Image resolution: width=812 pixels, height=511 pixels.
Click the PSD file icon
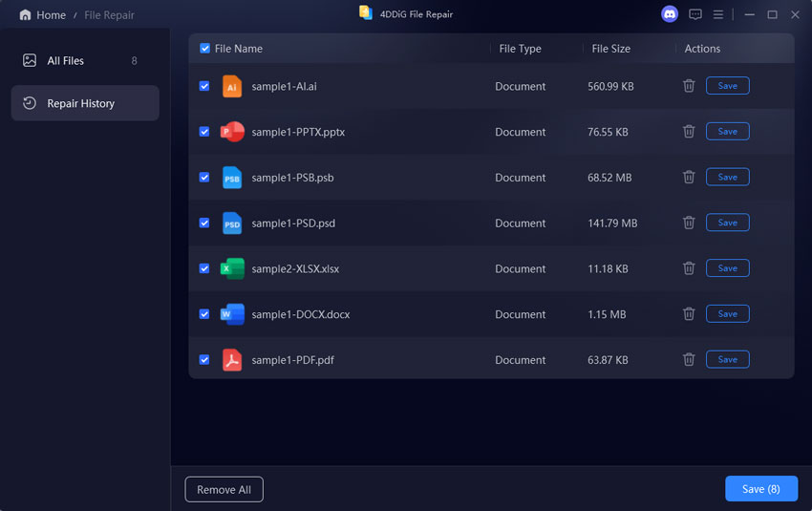click(x=232, y=224)
